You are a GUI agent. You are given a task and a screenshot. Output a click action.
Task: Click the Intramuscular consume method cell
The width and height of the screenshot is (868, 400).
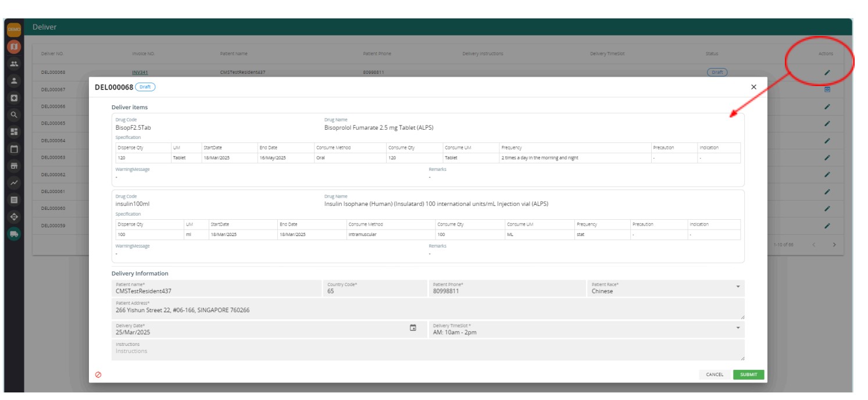click(x=390, y=235)
